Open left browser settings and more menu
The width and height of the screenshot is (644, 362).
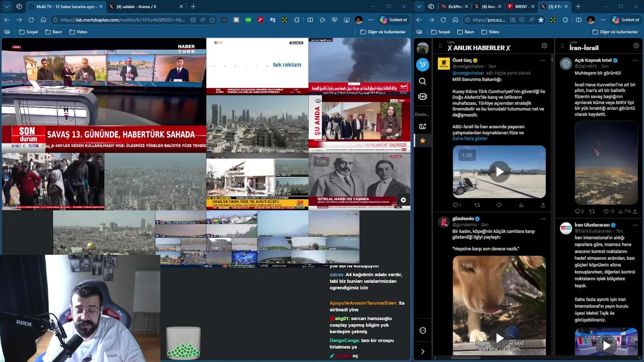coord(370,20)
